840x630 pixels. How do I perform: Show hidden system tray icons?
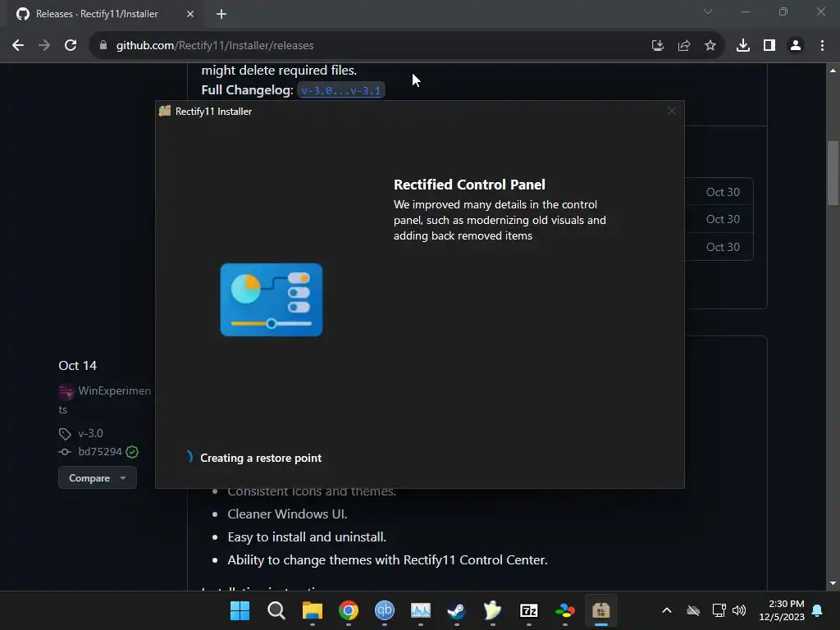pyautogui.click(x=666, y=610)
